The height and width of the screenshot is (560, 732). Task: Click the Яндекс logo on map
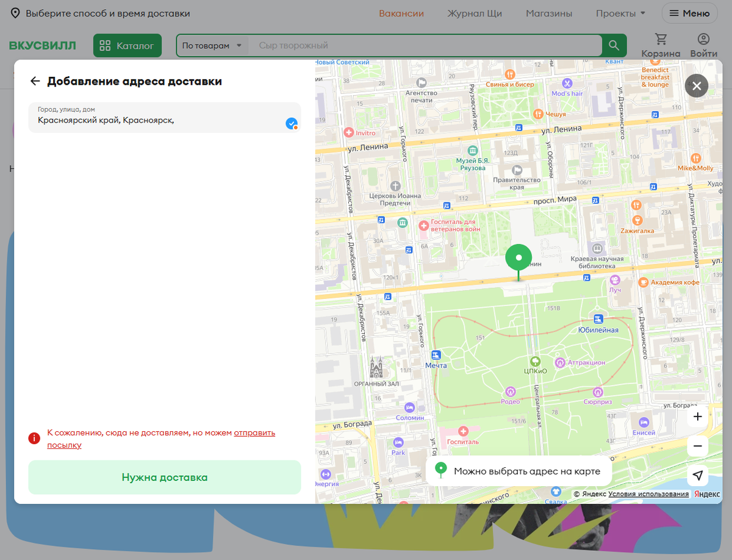coord(707,494)
